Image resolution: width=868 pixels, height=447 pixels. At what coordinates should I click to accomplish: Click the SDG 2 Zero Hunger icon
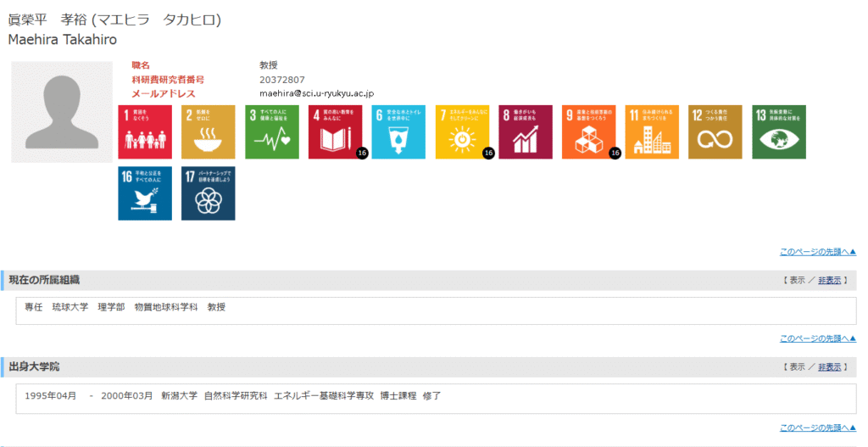point(209,131)
